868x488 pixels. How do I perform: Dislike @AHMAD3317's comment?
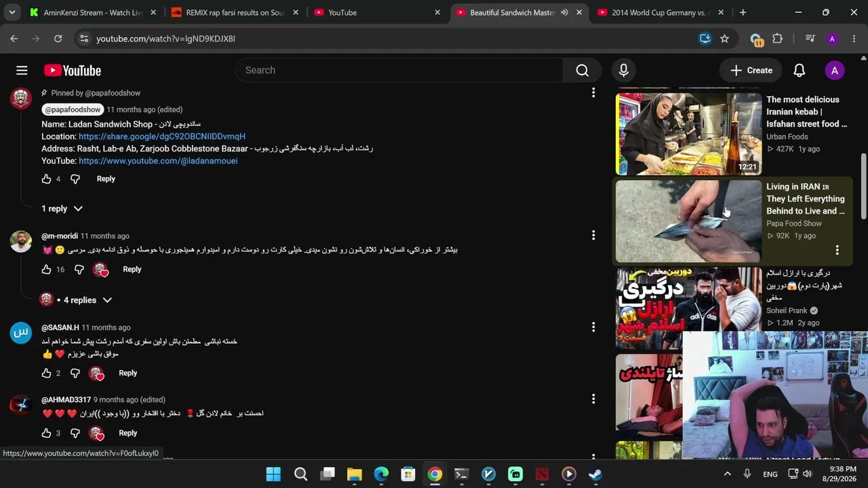(x=75, y=432)
